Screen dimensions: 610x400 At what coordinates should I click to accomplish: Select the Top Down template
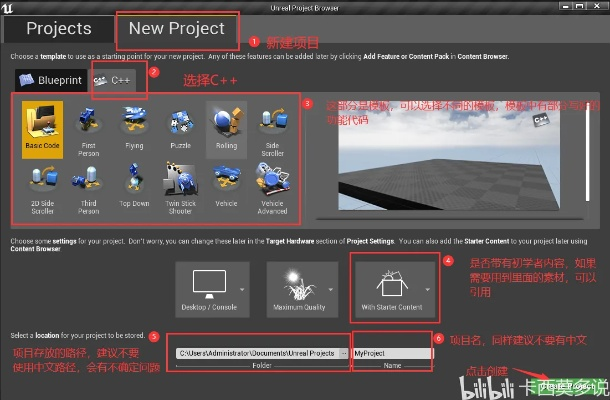[x=133, y=186]
